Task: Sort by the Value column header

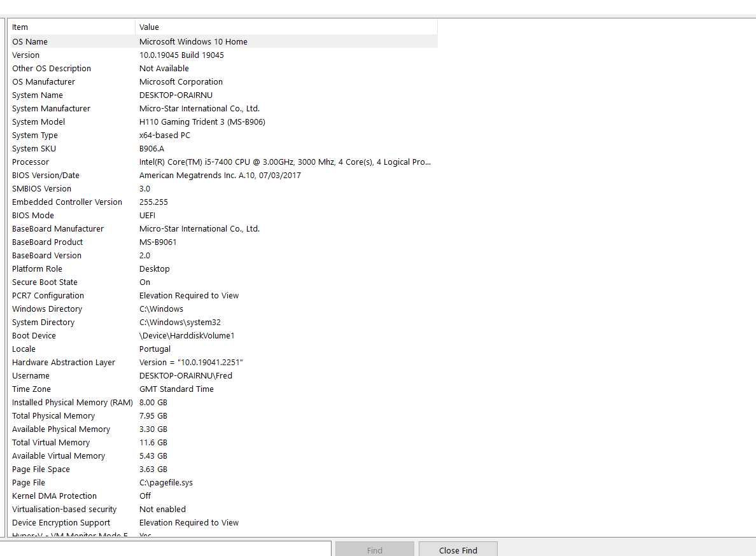Action: tap(286, 27)
